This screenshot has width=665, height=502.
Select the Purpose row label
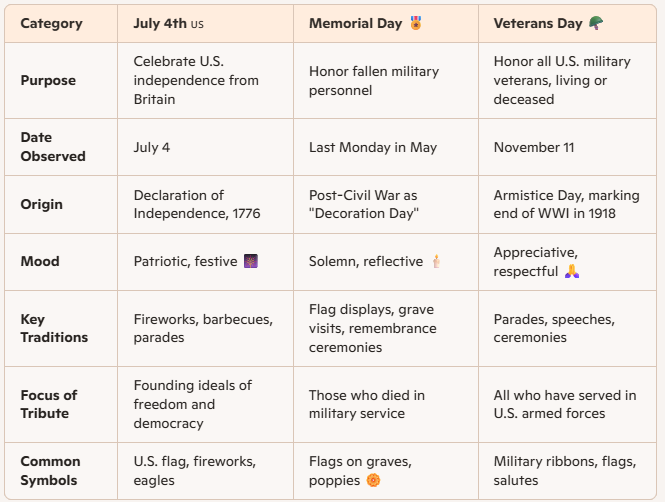[48, 81]
